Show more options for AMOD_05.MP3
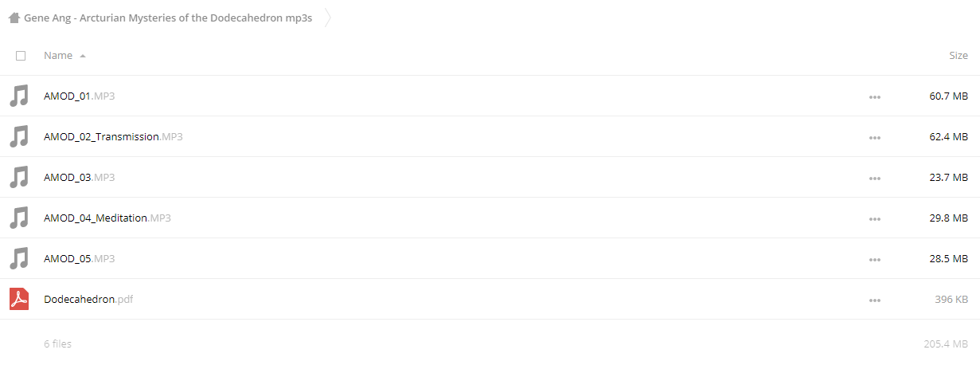Viewport: 980px width, 377px height. (875, 260)
